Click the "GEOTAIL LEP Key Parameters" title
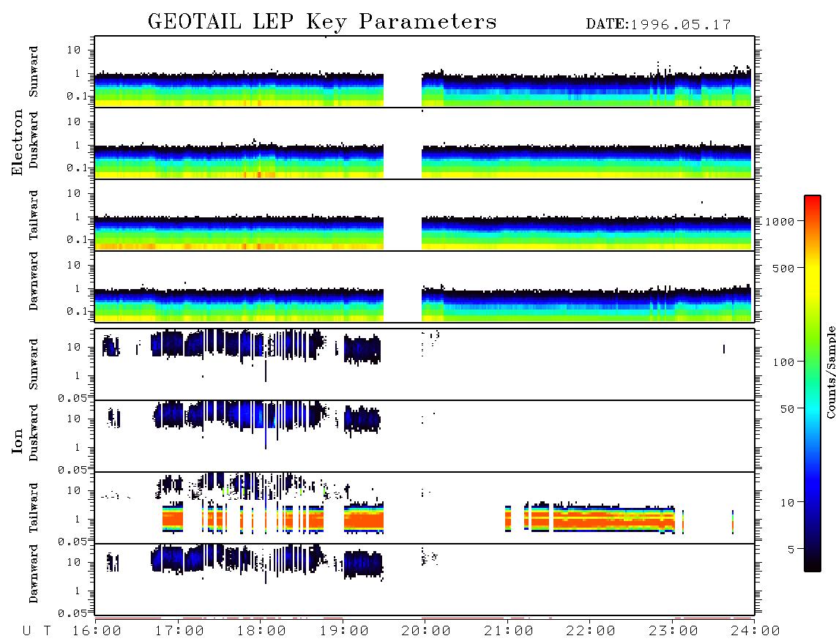 click(x=322, y=22)
